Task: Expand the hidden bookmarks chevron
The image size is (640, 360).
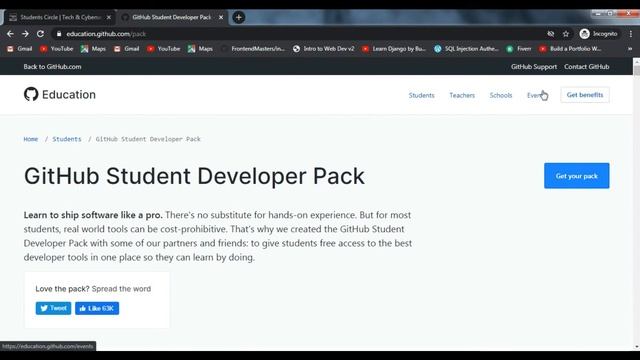Action: point(630,49)
